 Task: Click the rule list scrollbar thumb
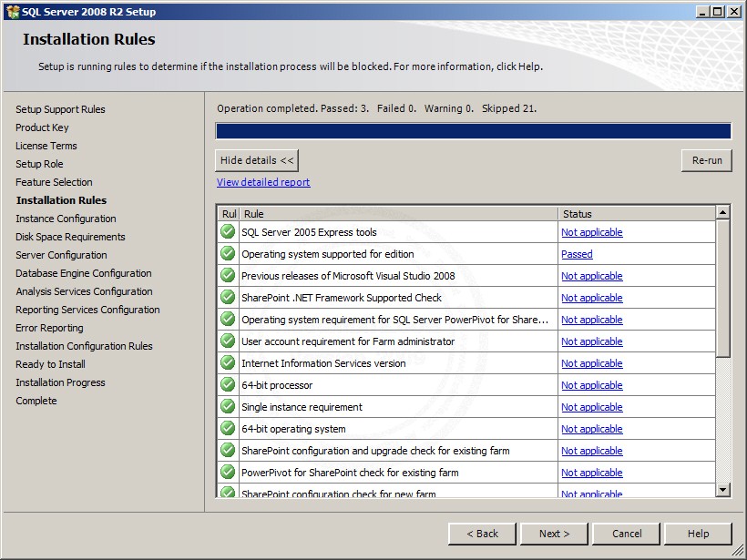click(x=722, y=289)
